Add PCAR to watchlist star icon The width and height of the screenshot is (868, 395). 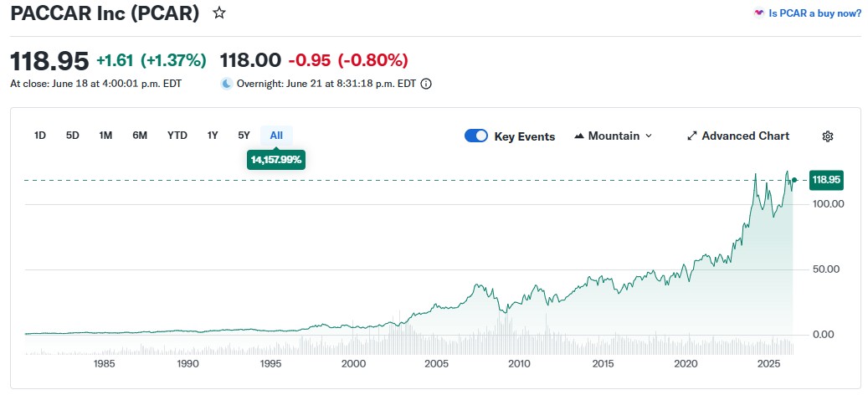coord(219,13)
